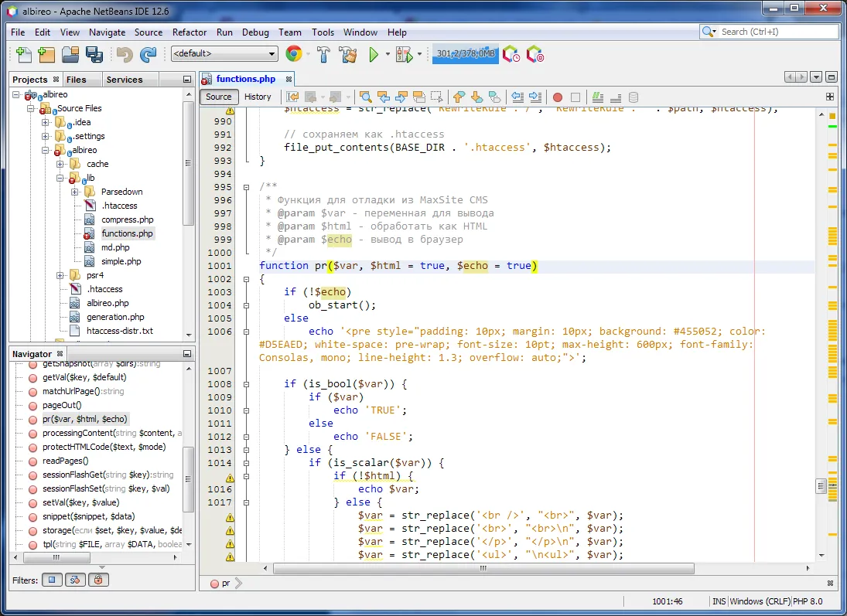Image resolution: width=847 pixels, height=616 pixels.
Task: Start macro recording red circle icon
Action: (557, 97)
